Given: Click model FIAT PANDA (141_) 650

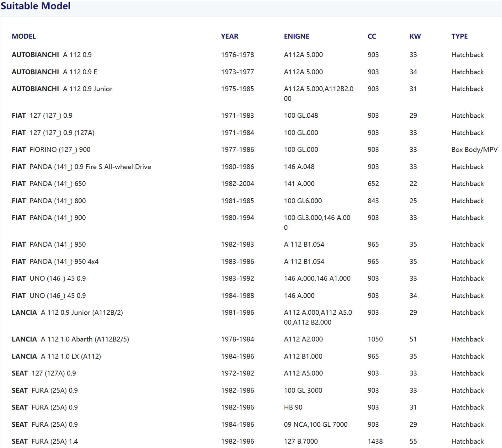Looking at the screenshot, I should 49,184.
